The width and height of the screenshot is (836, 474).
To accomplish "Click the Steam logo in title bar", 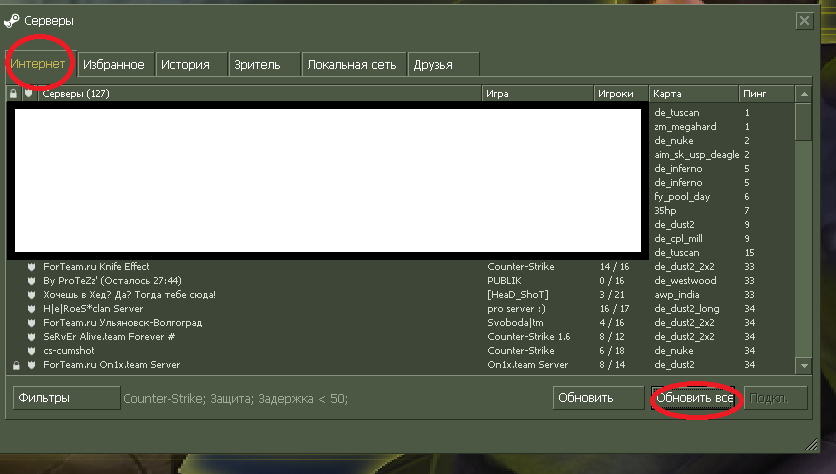I will point(12,21).
